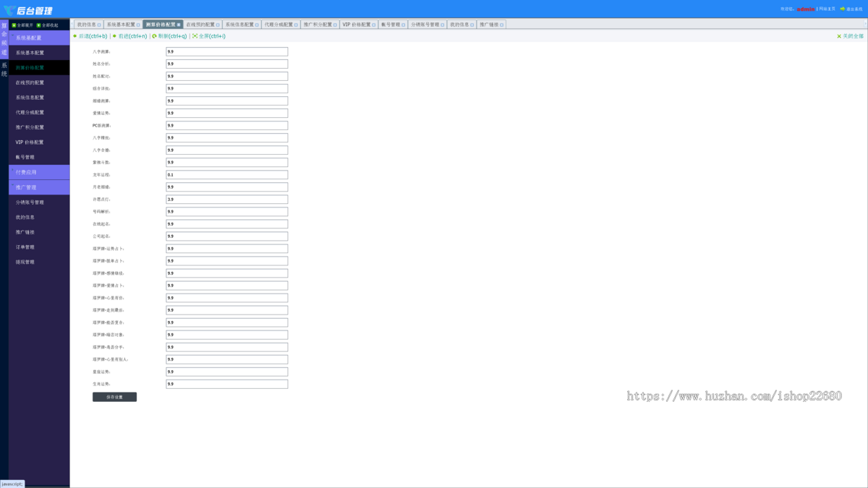868x488 pixels.
Task: Open 帐号管理 in the sidebar
Action: point(39,157)
